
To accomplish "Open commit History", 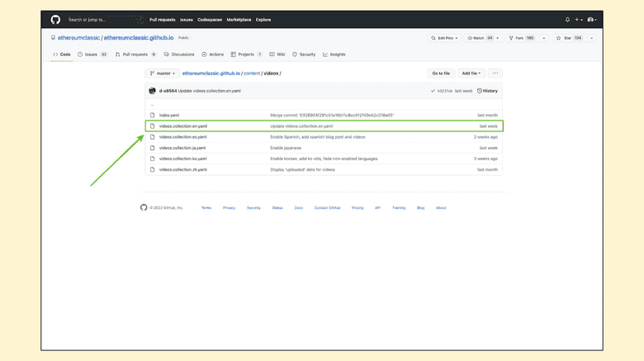I will pos(487,91).
